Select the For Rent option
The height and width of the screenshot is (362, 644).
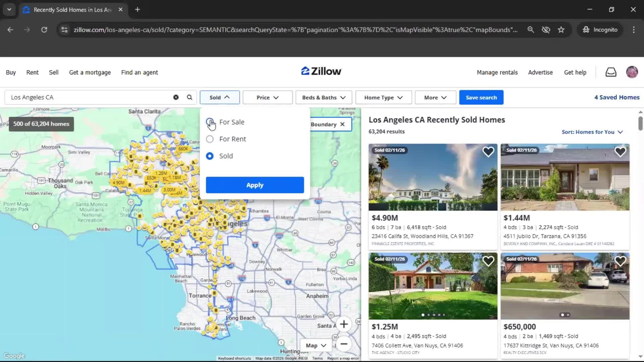click(x=210, y=139)
